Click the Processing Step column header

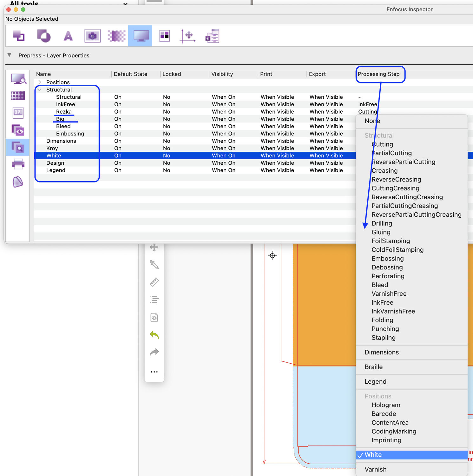(x=379, y=74)
